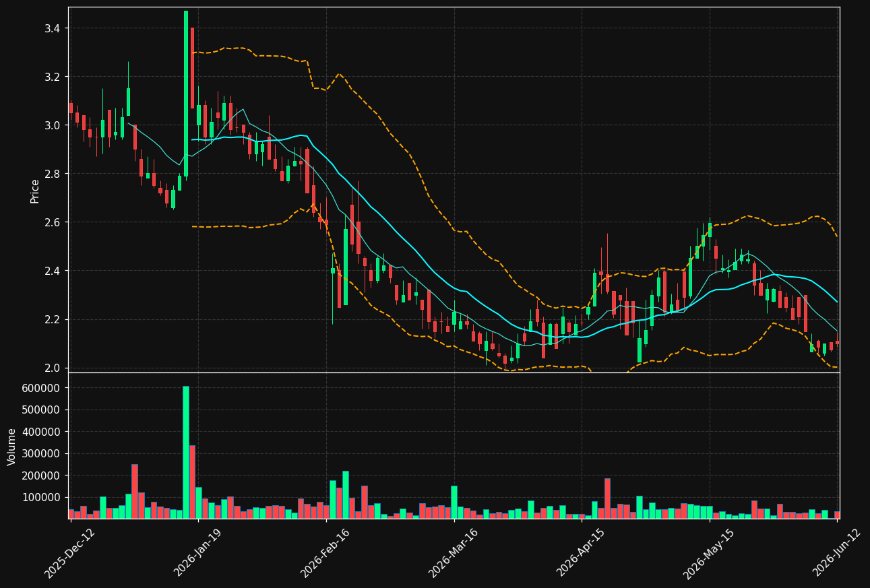Screen dimensions: 870x588
Task: Click the 2026-Jun-12 date label
Action: pos(836,554)
